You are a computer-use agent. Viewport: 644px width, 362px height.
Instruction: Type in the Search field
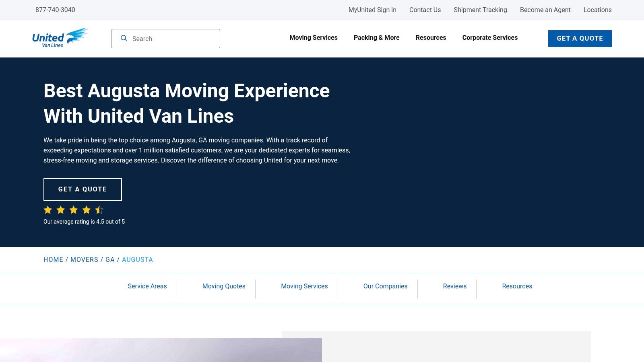pyautogui.click(x=173, y=39)
